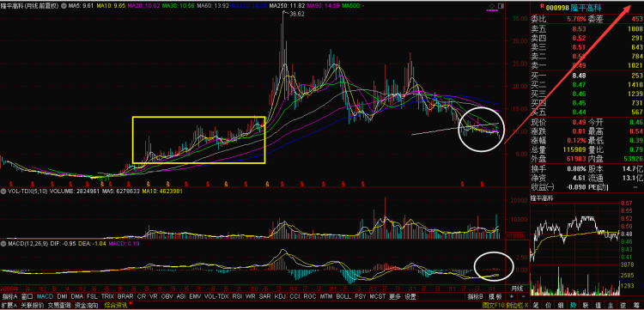644x310 pixels.
Task: Click the magenta dashed line swatch at top
Action: pos(492,11)
